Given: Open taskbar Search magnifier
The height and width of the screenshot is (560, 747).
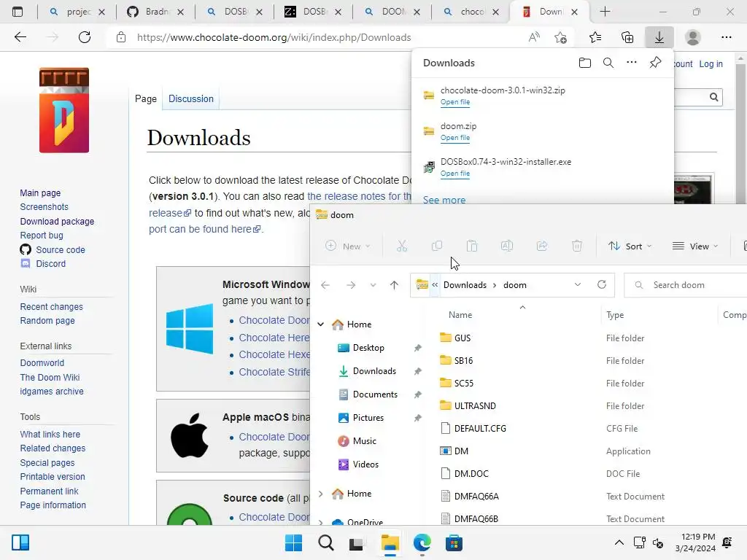Looking at the screenshot, I should 326,542.
